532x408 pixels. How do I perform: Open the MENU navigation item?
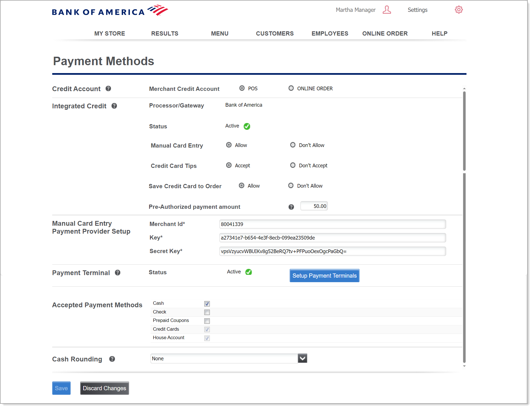click(220, 34)
